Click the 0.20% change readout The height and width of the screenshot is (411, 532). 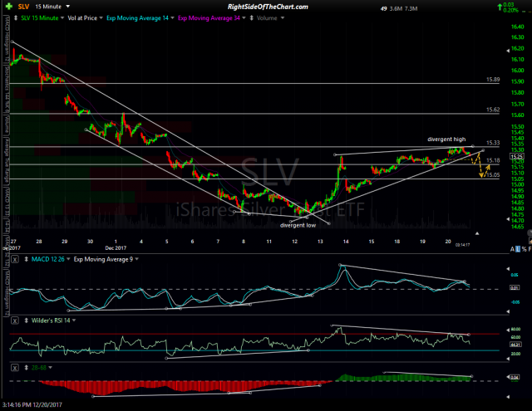point(511,11)
